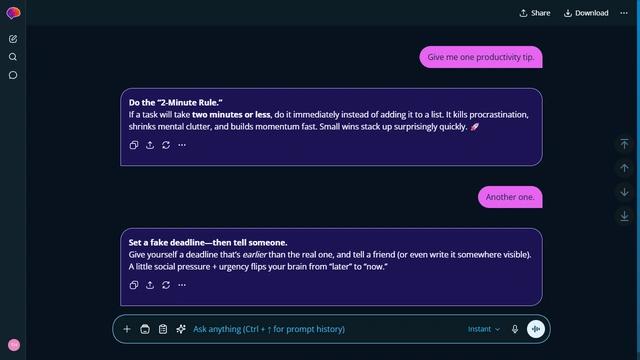Download the conversation
Image resolution: width=640 pixels, height=360 pixels.
[586, 13]
